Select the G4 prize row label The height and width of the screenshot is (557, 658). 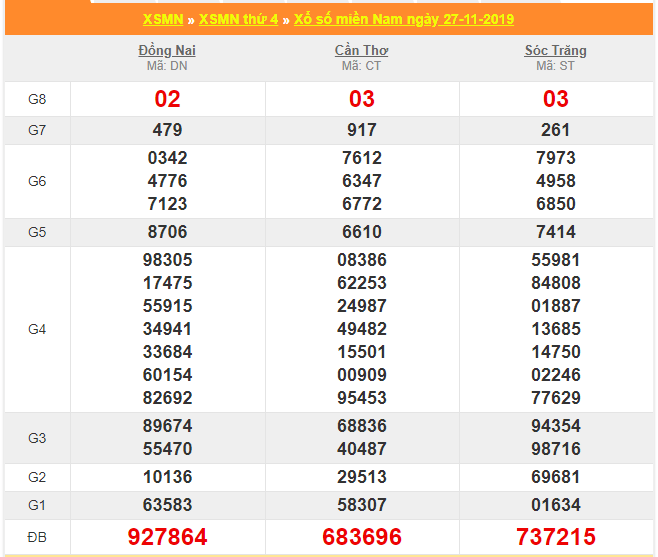37,329
